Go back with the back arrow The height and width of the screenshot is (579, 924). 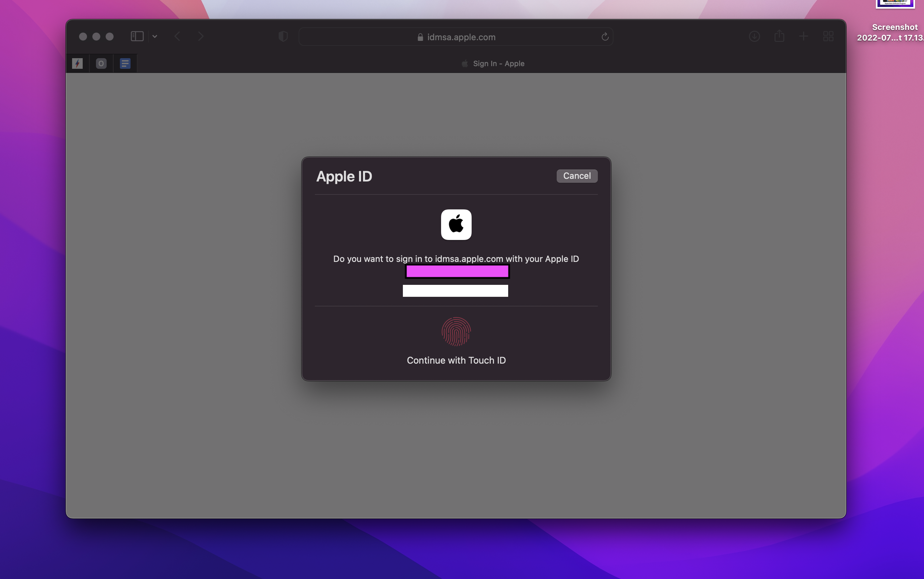[177, 36]
